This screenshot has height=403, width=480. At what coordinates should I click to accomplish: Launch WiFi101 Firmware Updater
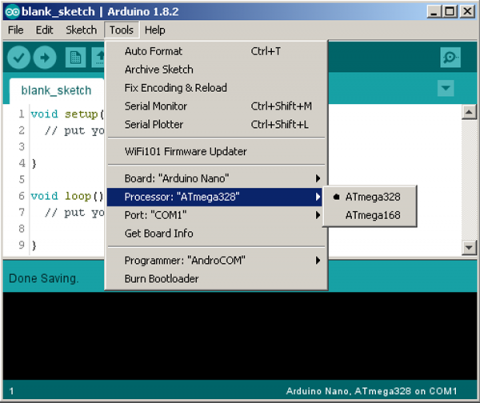pos(216,152)
